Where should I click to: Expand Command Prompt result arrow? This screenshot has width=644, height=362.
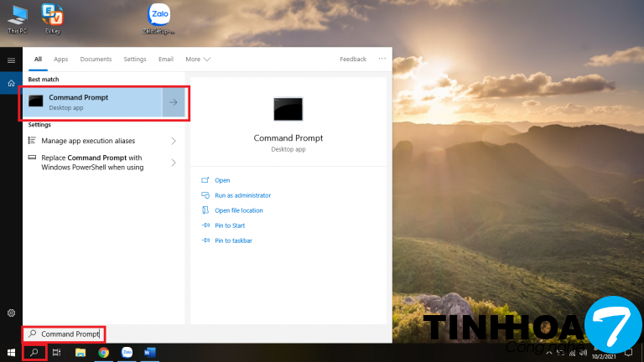coord(173,102)
